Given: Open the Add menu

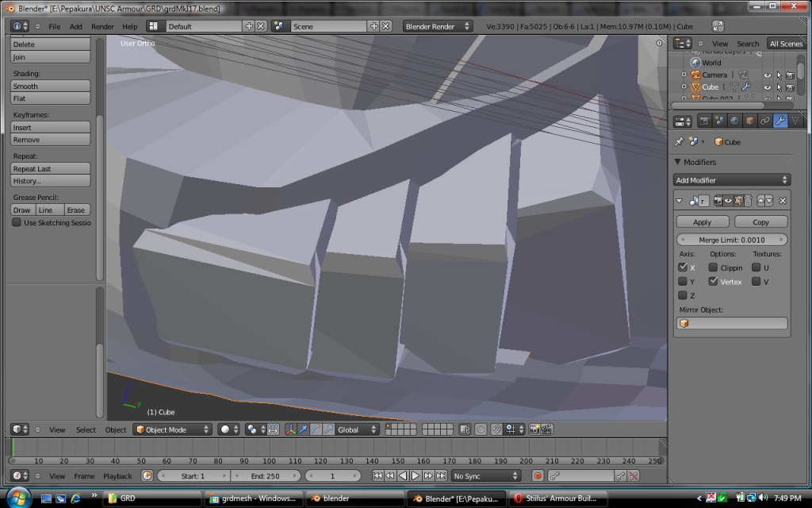Looking at the screenshot, I should click(x=75, y=26).
